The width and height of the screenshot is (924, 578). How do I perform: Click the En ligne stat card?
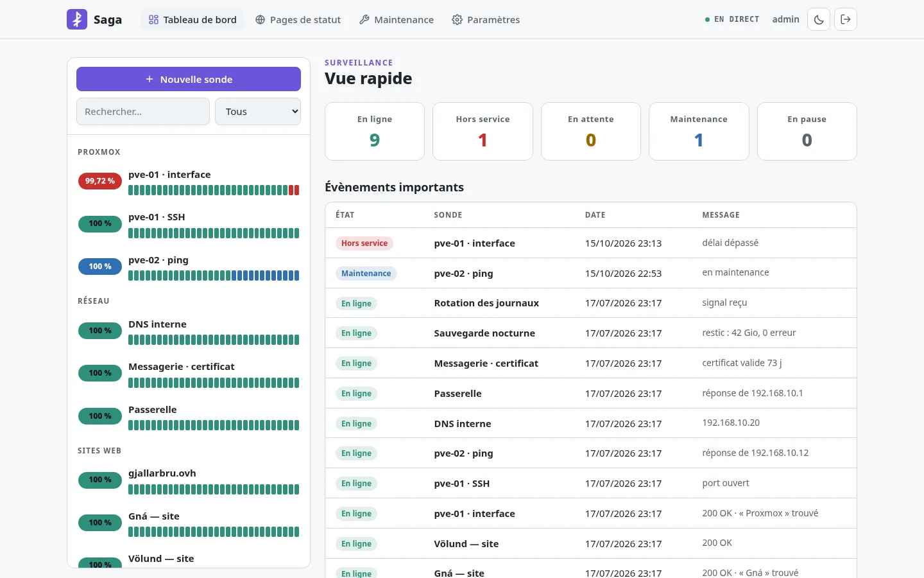375,131
